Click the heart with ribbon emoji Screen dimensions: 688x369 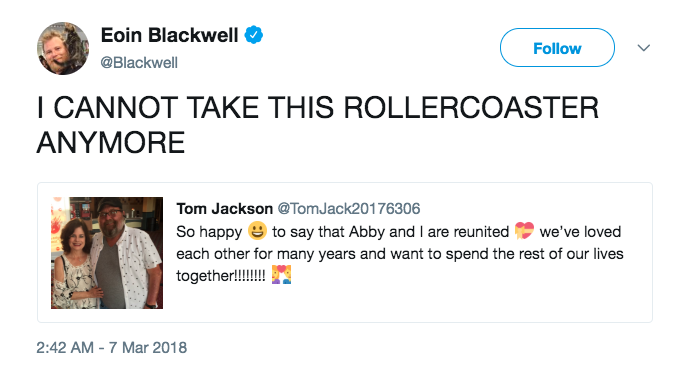pyautogui.click(x=524, y=231)
